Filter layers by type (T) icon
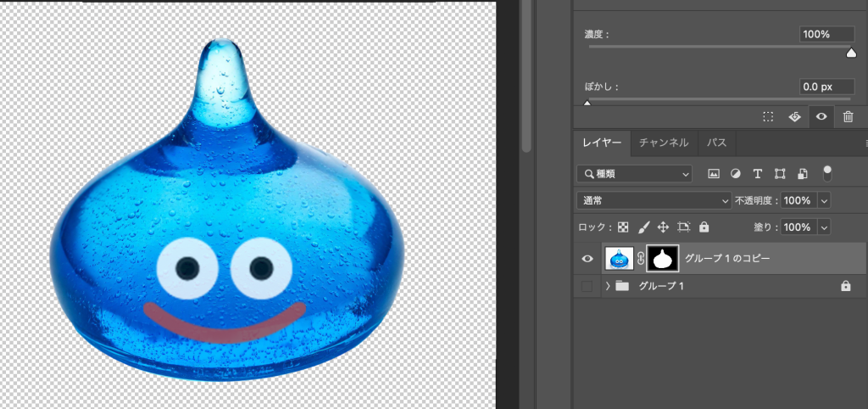 (x=758, y=174)
